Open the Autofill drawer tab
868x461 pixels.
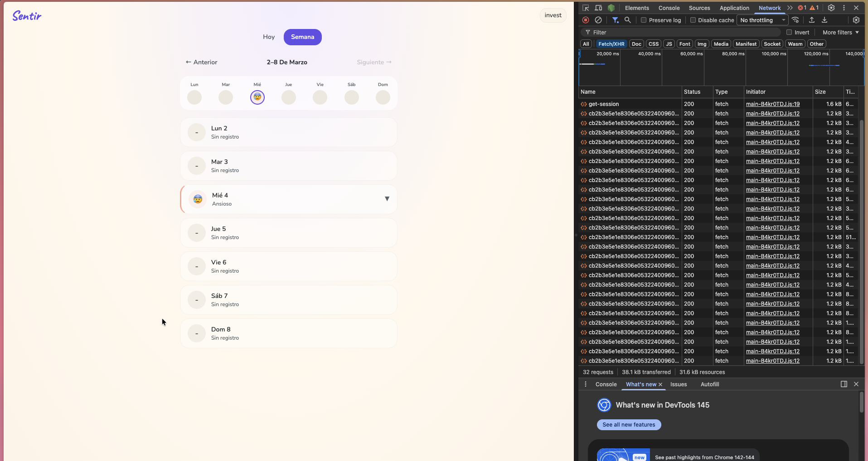coord(710,384)
